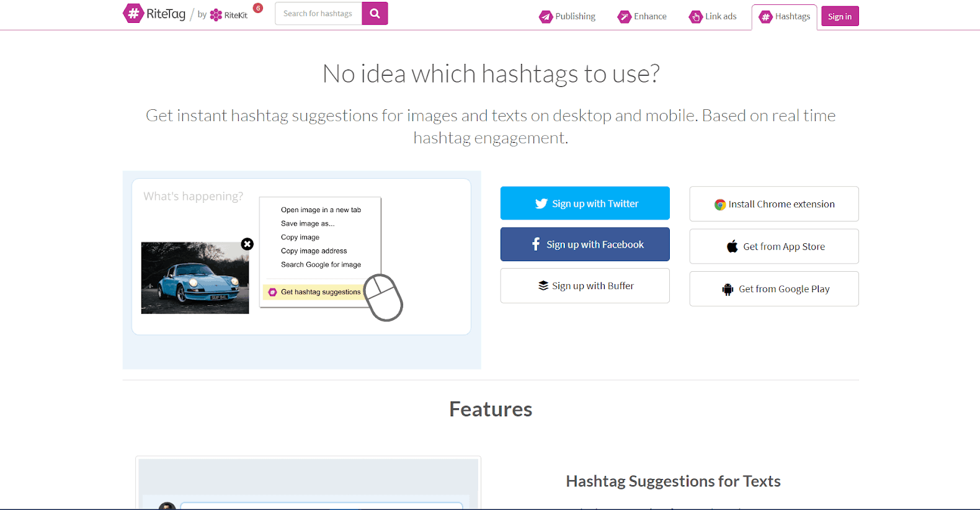This screenshot has height=510, width=980.
Task: Click Install Chrome extension
Action: pos(774,204)
